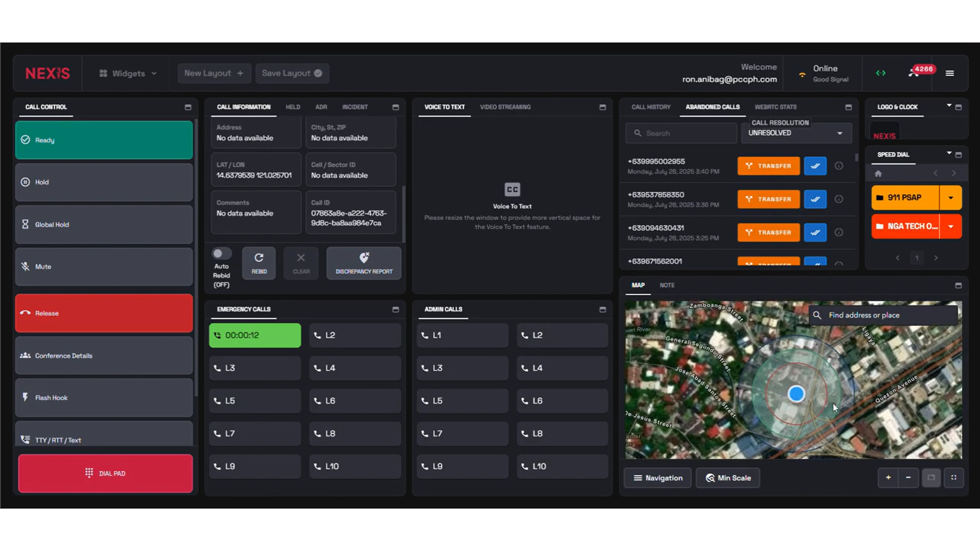The height and width of the screenshot is (551, 980).
Task: Click the map layer toggle icon
Action: pos(931,477)
